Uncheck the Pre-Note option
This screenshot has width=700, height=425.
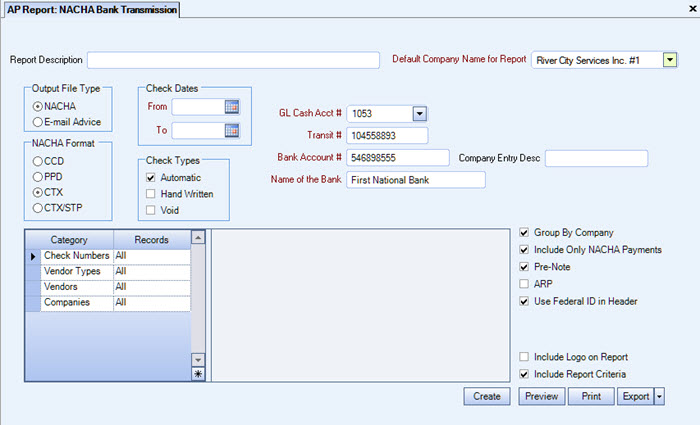[x=525, y=267]
